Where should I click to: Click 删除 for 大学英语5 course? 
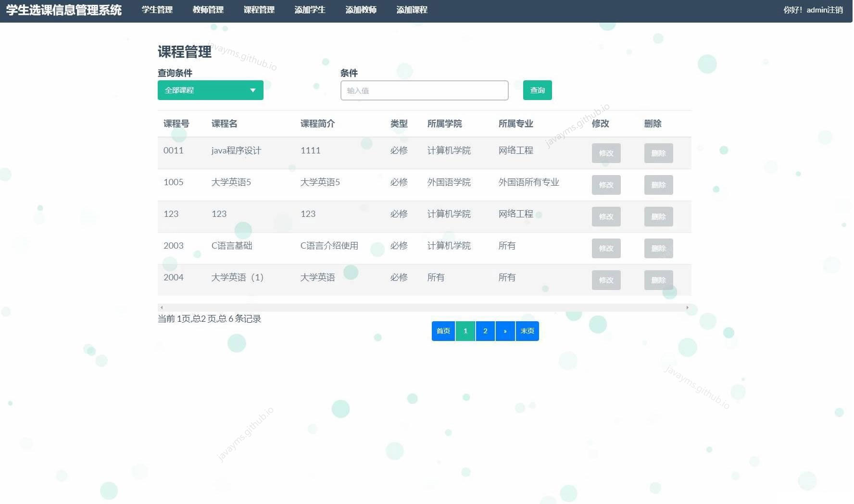click(658, 185)
